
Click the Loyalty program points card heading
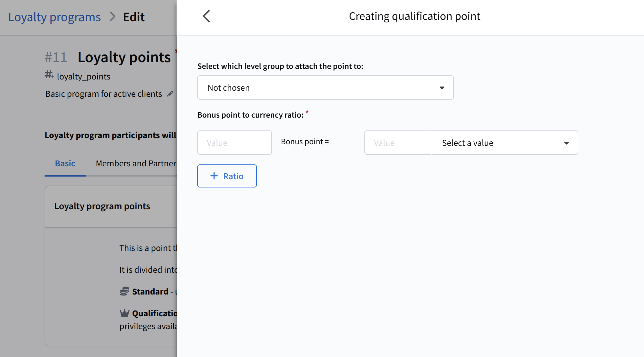coord(102,206)
